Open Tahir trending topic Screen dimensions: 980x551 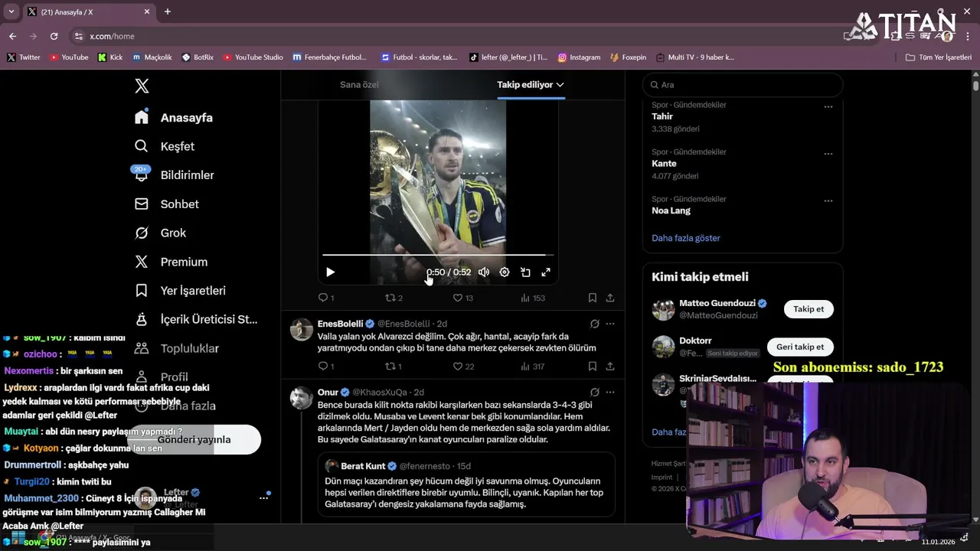(x=662, y=116)
